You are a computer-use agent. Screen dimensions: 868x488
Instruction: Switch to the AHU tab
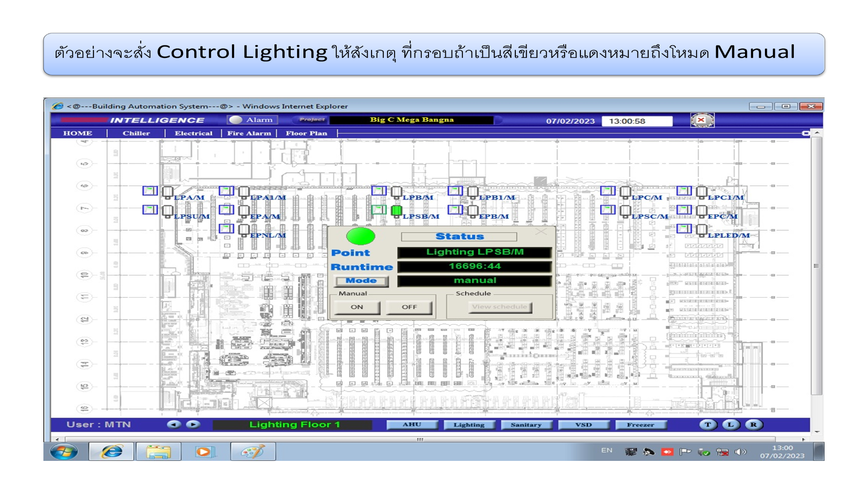[x=412, y=425]
